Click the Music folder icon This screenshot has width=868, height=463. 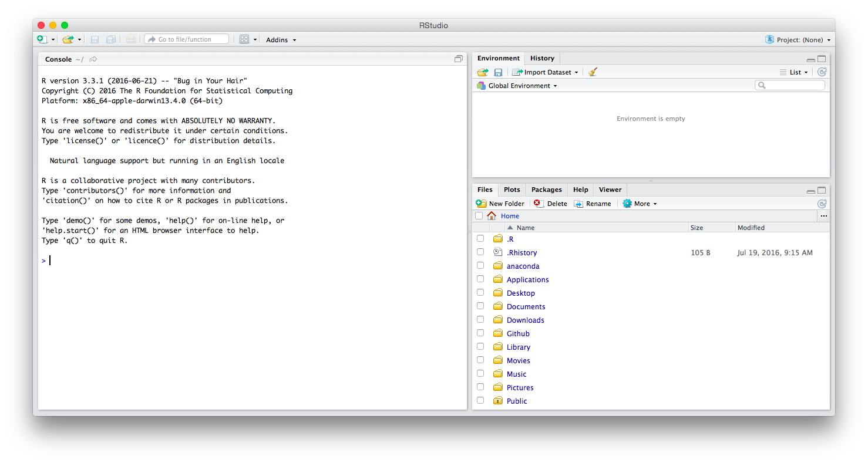(498, 374)
